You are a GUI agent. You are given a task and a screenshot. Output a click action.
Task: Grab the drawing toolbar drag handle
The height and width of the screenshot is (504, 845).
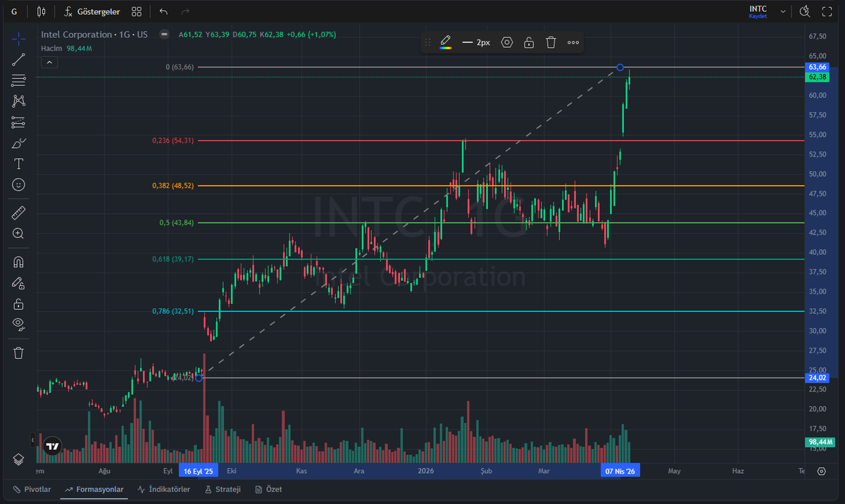pos(427,42)
